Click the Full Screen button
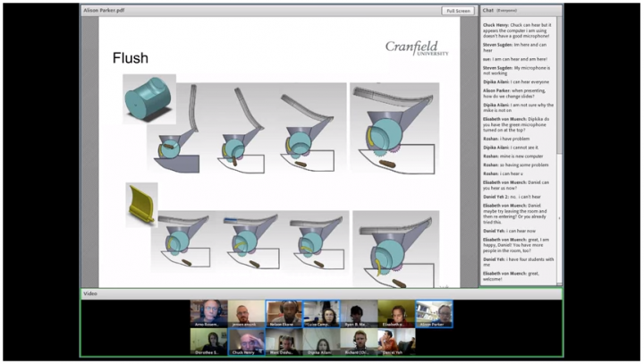This screenshot has height=364, width=644. tap(457, 11)
